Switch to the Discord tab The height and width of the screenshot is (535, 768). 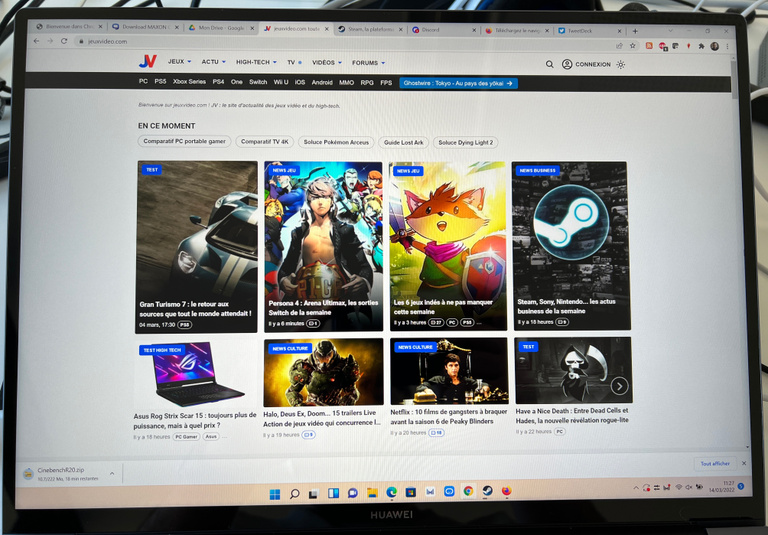pyautogui.click(x=443, y=30)
